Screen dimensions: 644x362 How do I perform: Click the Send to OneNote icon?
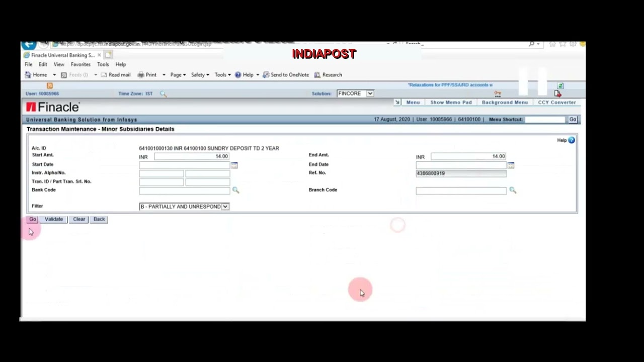tap(266, 75)
